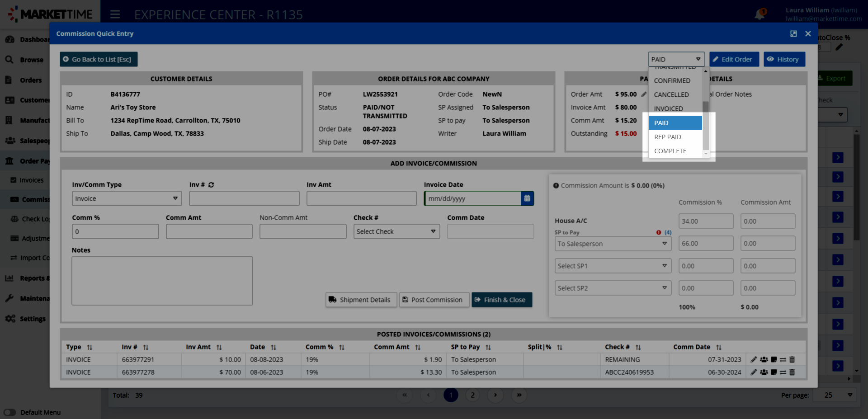Image resolution: width=868 pixels, height=419 pixels.
Task: Sort posted invoices by Comm Amt
Action: [418, 348]
